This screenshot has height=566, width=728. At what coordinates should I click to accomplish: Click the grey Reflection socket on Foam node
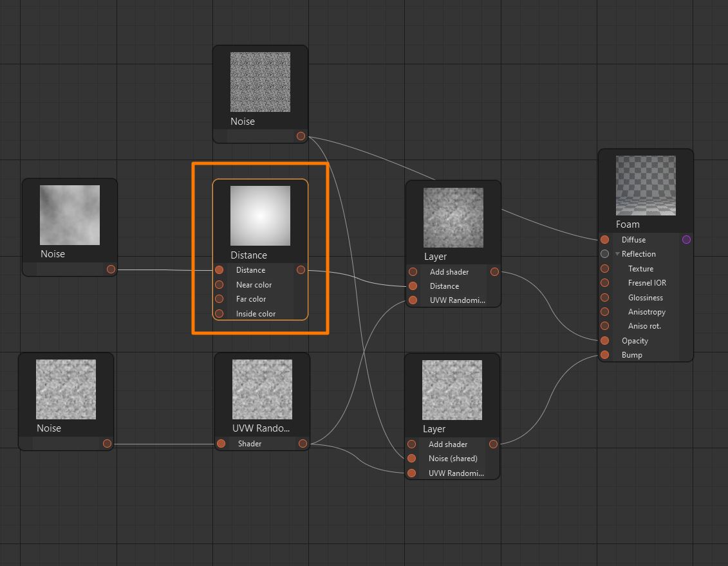click(604, 254)
